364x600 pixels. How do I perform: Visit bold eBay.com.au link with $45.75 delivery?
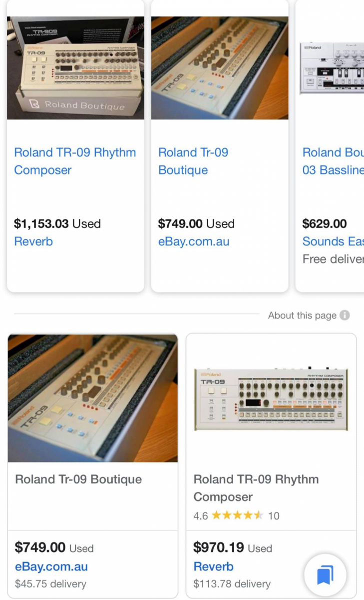(51, 566)
